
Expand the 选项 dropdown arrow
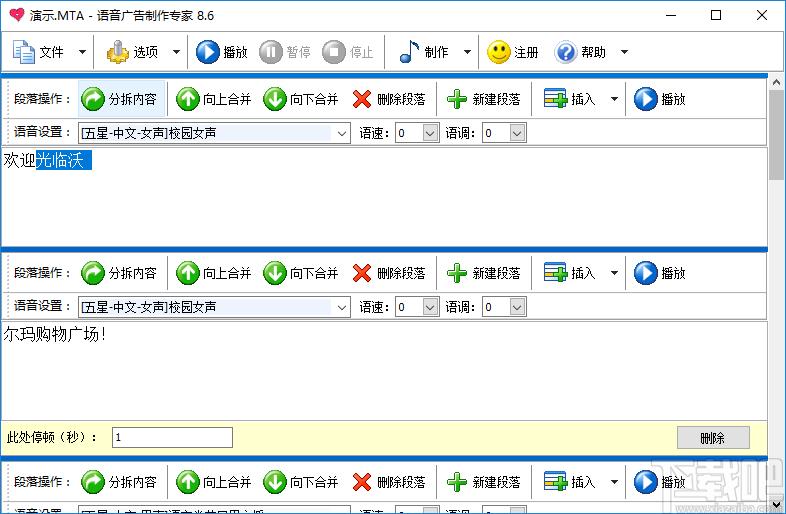point(176,52)
